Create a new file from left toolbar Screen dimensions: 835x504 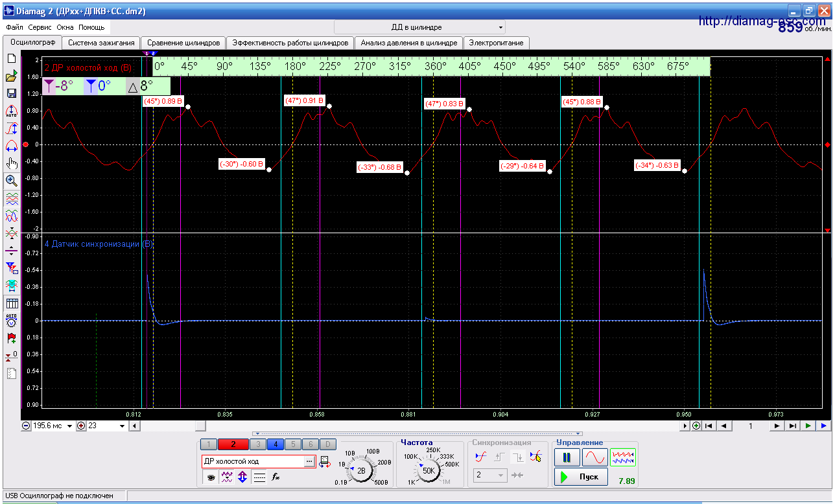(x=11, y=59)
